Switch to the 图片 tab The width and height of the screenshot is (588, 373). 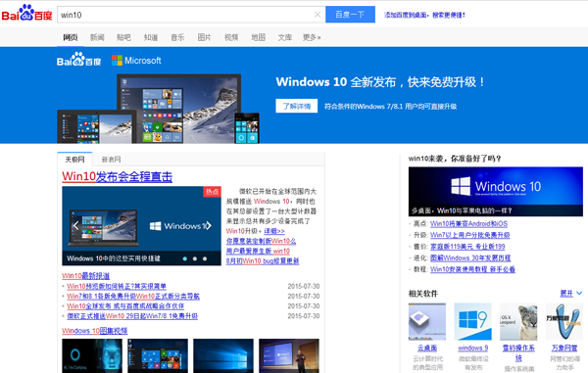[205, 37]
